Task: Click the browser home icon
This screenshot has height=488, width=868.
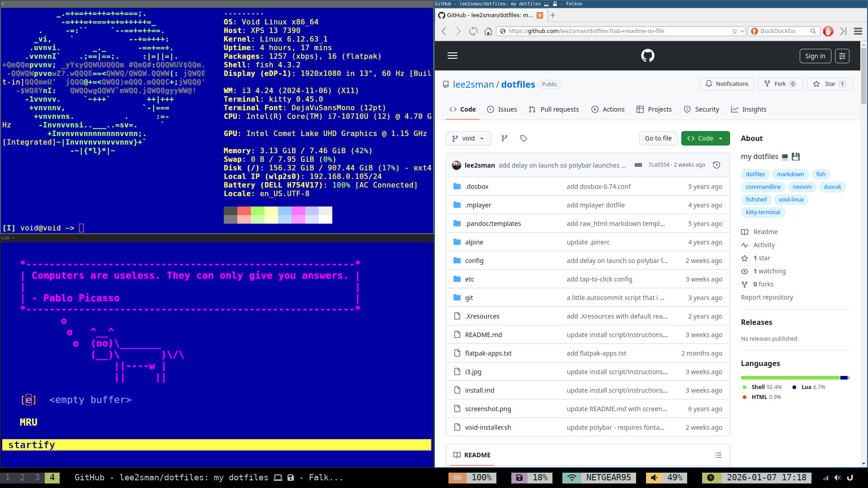Action: click(x=488, y=31)
